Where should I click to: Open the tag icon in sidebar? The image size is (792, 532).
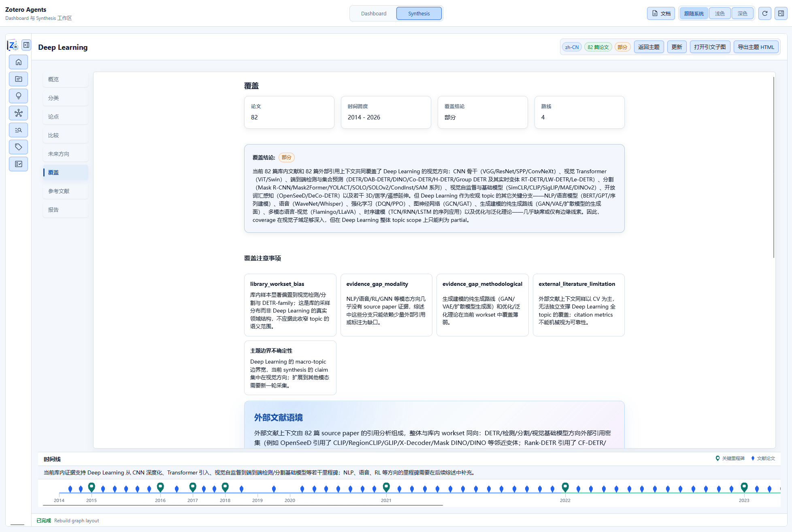tap(19, 147)
